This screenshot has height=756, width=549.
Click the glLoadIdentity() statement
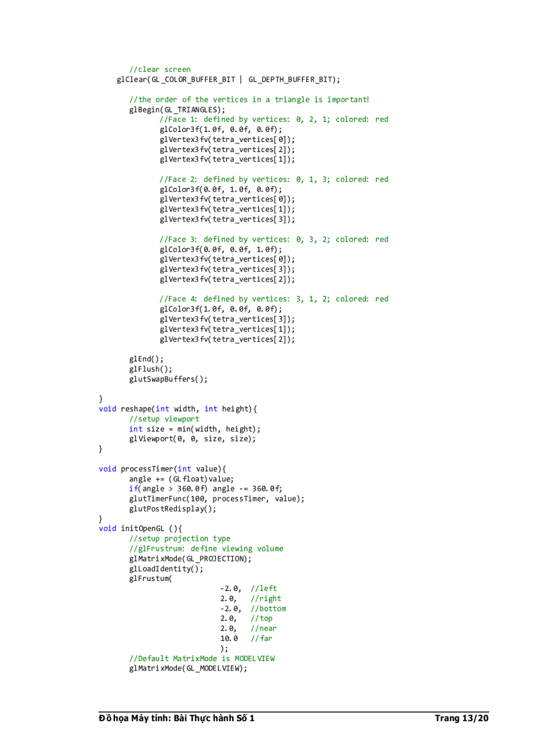[x=166, y=568]
